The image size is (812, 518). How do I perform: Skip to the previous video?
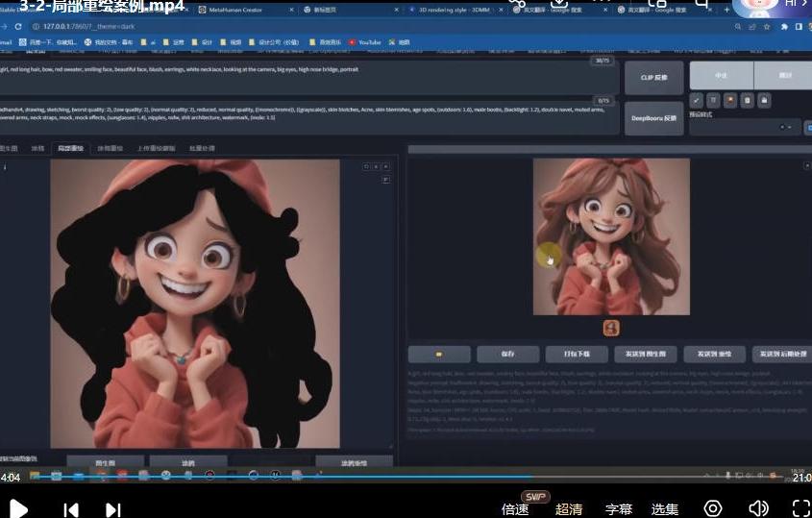click(x=70, y=509)
